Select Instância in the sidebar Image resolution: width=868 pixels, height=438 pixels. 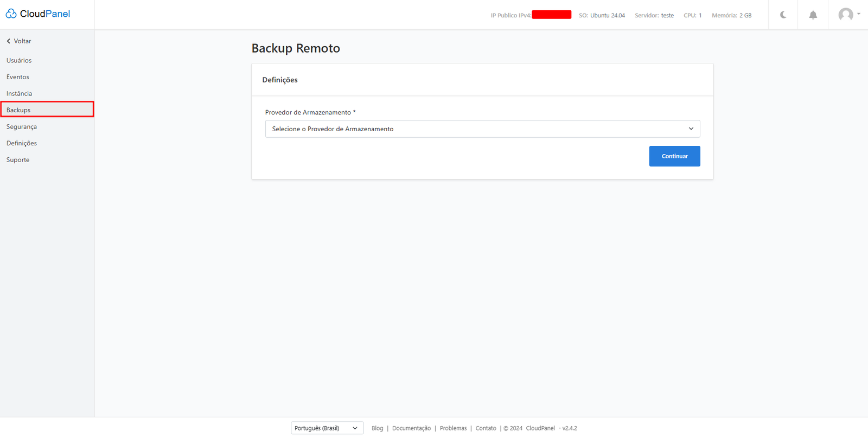pos(20,94)
